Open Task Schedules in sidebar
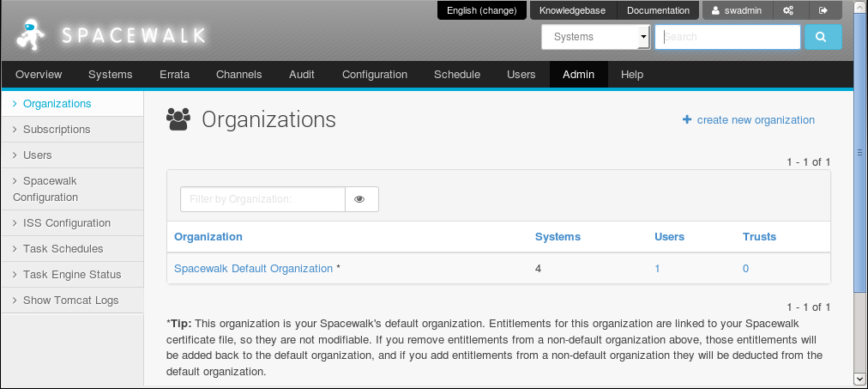 point(73,249)
